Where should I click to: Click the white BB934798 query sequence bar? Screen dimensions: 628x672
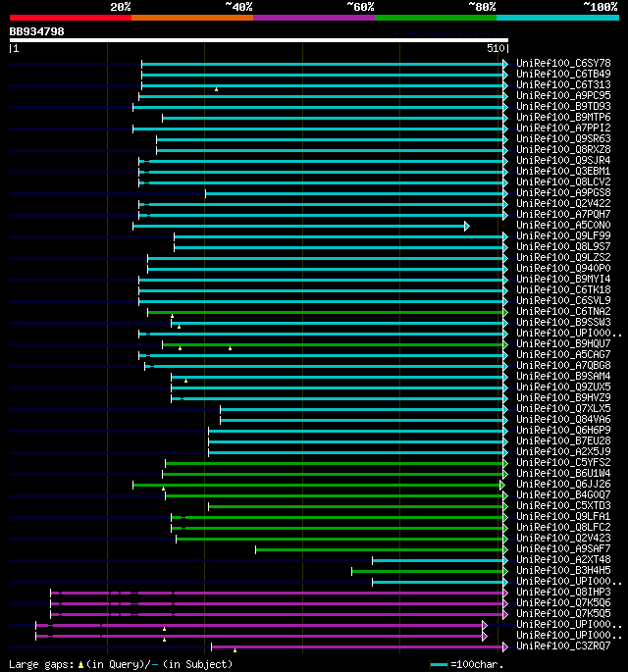259,40
